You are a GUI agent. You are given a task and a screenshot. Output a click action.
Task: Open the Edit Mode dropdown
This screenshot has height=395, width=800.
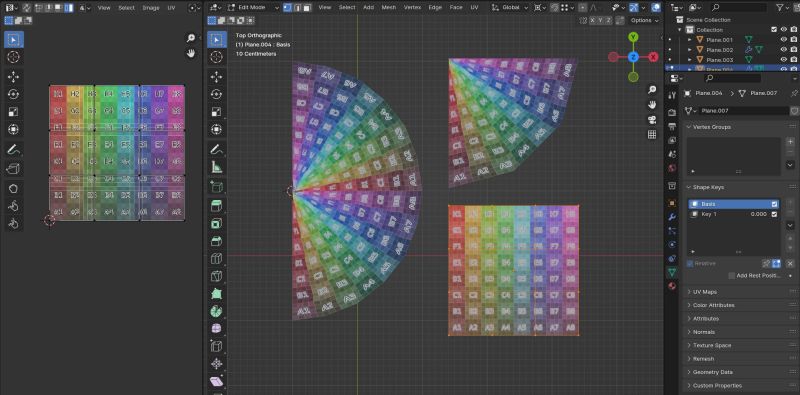click(x=254, y=8)
